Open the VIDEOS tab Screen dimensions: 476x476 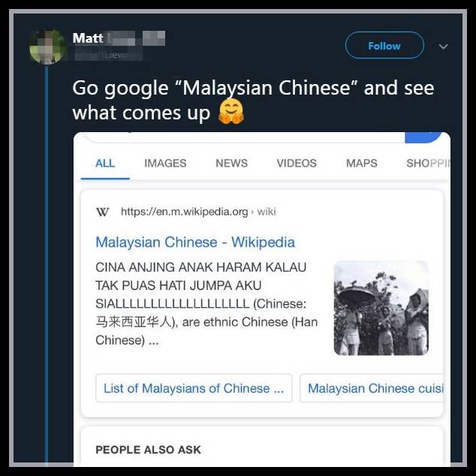tap(297, 164)
